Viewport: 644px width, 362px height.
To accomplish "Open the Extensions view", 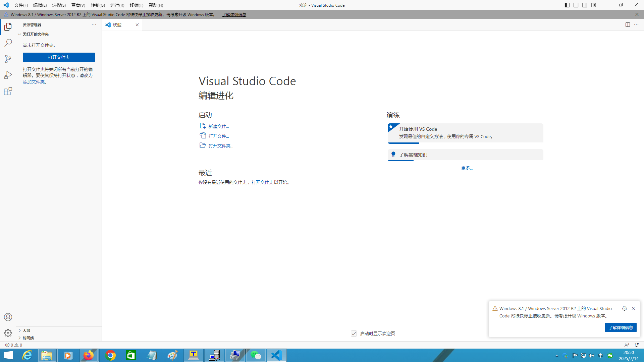I will [x=8, y=91].
